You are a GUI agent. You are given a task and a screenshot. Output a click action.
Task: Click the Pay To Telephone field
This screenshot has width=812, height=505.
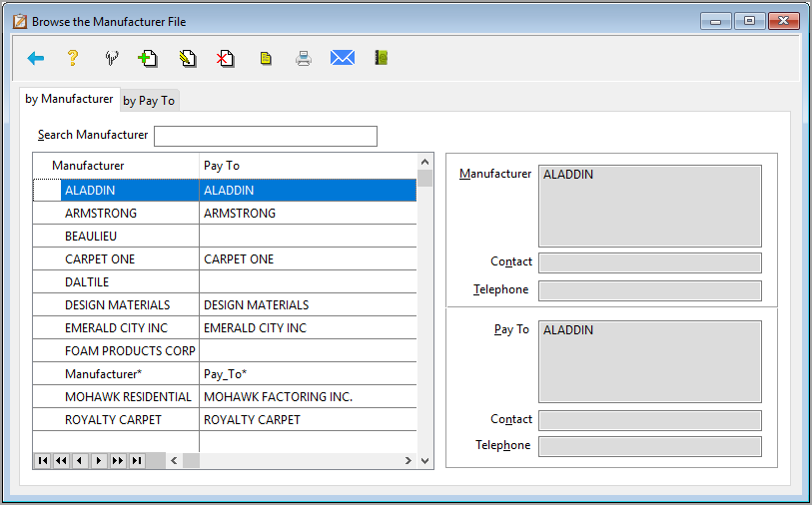click(x=650, y=446)
